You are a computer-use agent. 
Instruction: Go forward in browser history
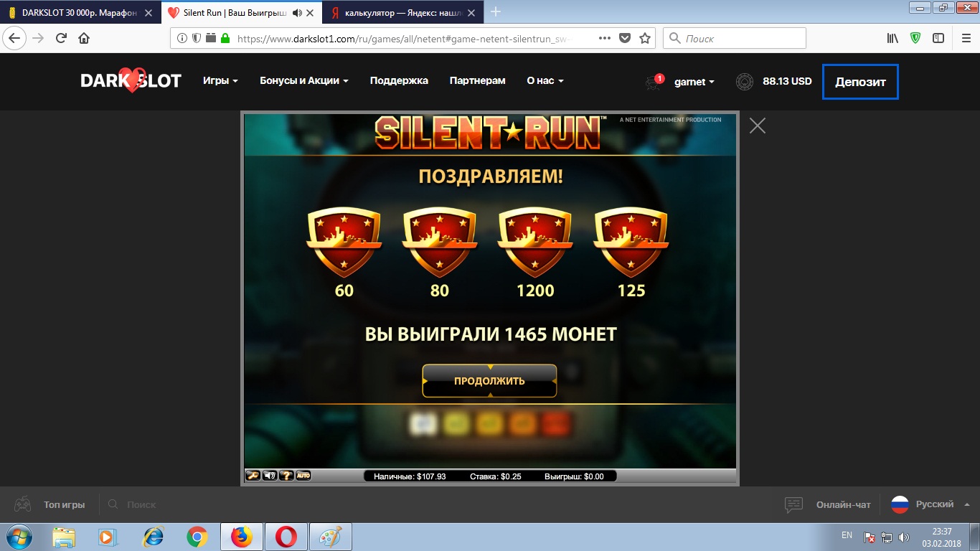coord(38,39)
